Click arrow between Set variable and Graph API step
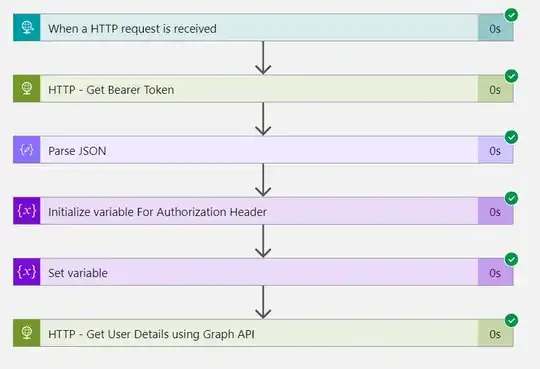The height and width of the screenshot is (369, 540). click(x=263, y=302)
